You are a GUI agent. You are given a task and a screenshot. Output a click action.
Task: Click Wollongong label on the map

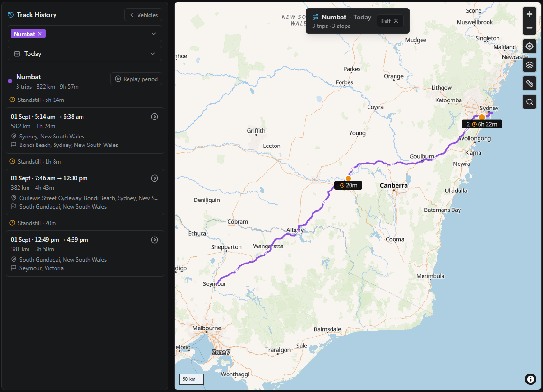click(475, 138)
